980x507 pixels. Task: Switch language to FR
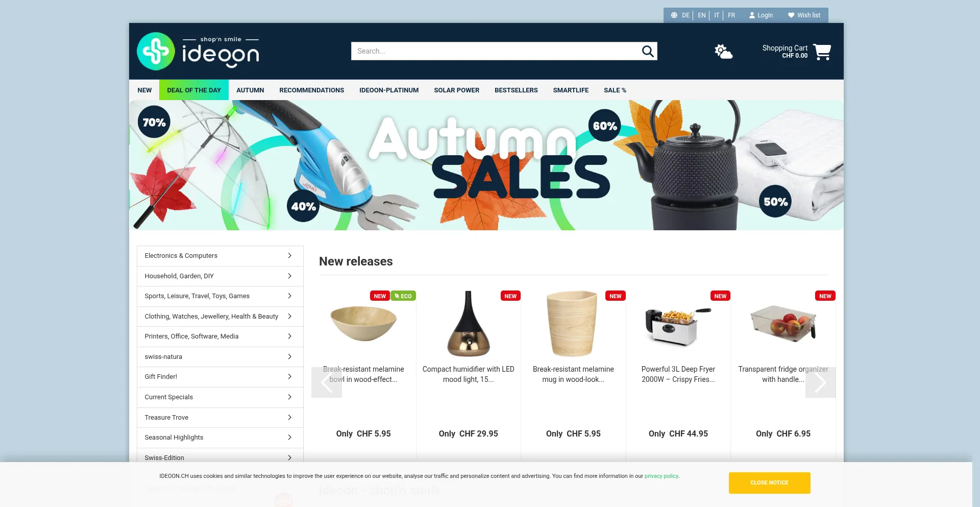[x=731, y=15]
